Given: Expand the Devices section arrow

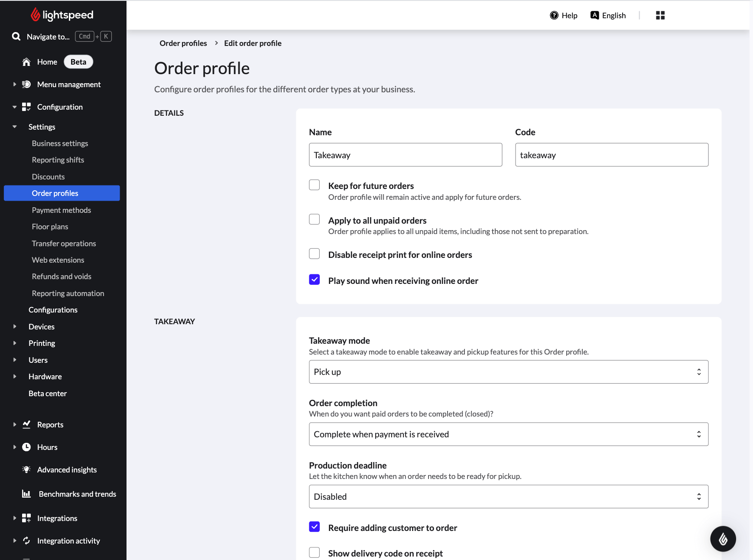Looking at the screenshot, I should click(x=15, y=327).
